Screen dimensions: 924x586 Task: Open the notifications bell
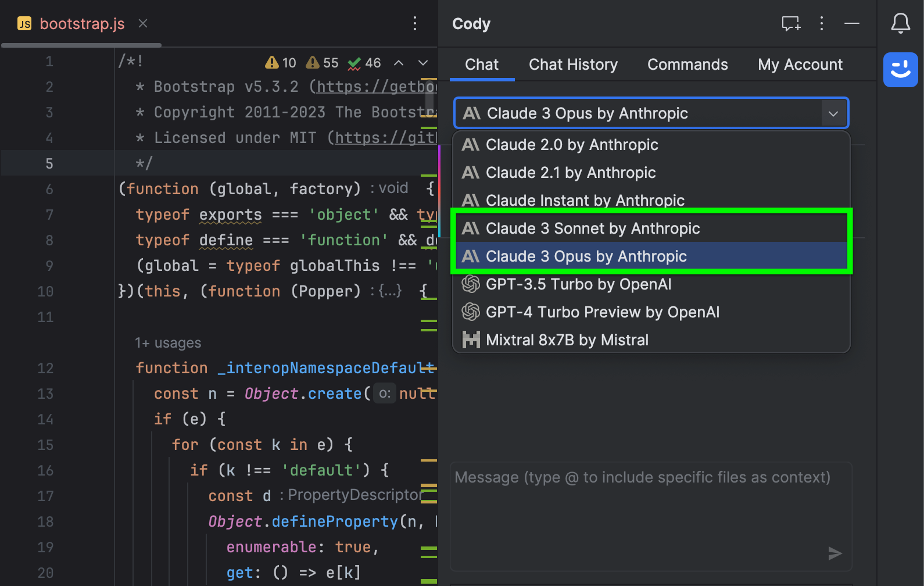point(901,24)
